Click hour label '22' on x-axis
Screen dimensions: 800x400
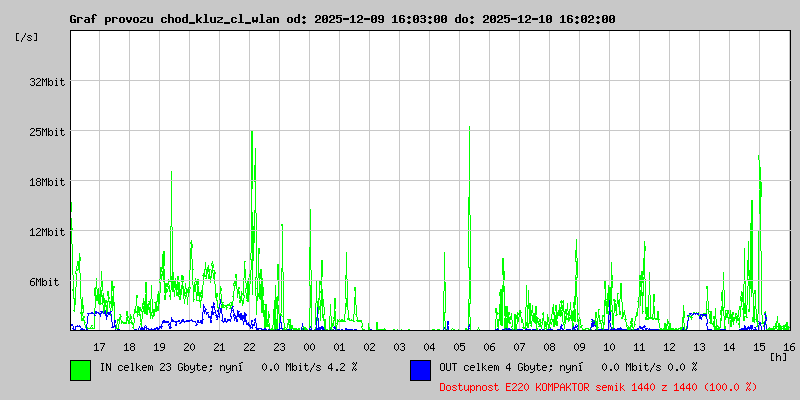click(249, 347)
